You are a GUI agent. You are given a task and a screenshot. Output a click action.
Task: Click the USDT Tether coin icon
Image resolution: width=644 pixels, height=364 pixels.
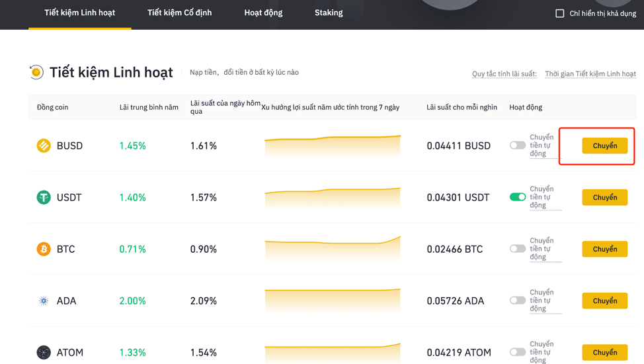click(x=44, y=197)
